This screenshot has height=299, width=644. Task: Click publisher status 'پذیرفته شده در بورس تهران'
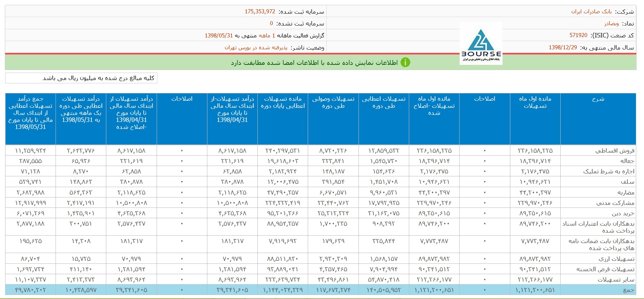coord(256,47)
